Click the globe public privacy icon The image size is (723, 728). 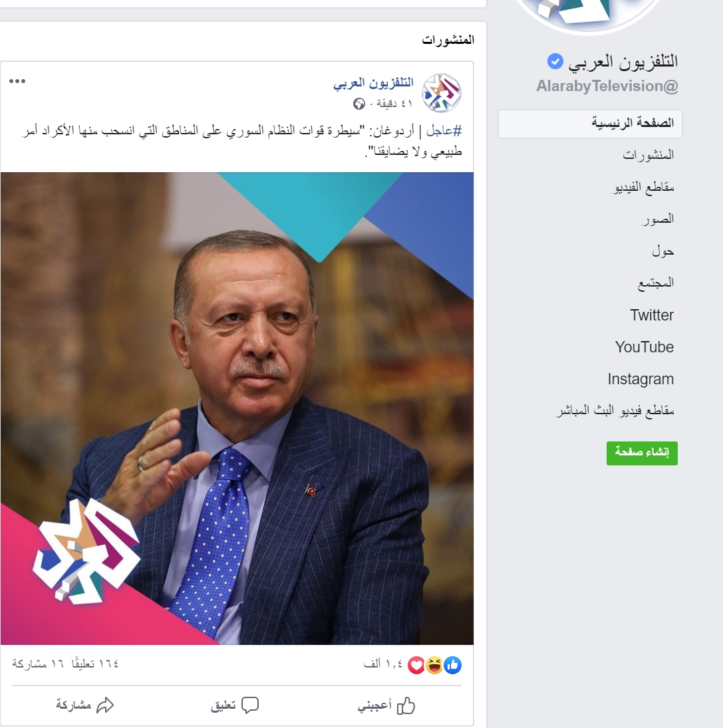359,104
